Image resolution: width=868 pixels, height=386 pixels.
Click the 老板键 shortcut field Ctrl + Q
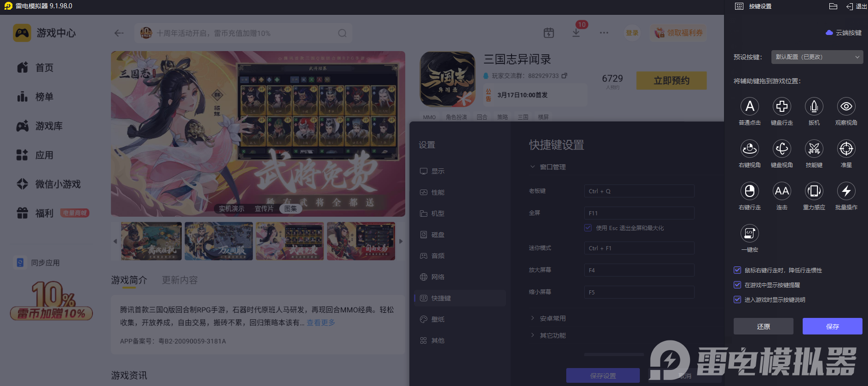tap(639, 191)
